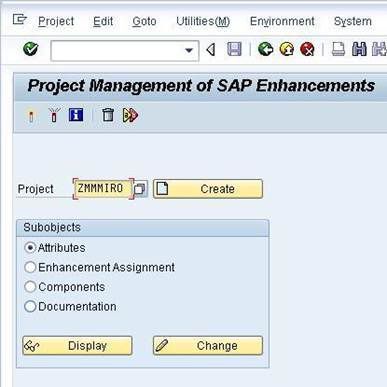Open the SAP window menu icon

(19, 20)
